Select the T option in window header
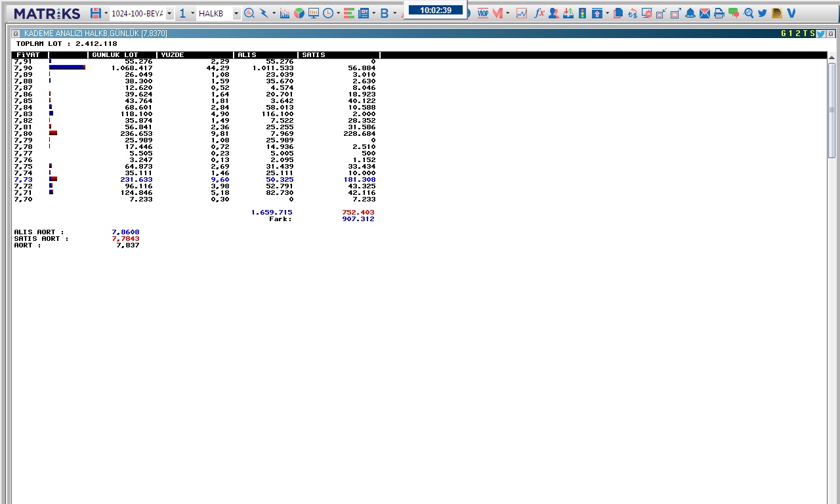The height and width of the screenshot is (504, 840). pos(805,33)
